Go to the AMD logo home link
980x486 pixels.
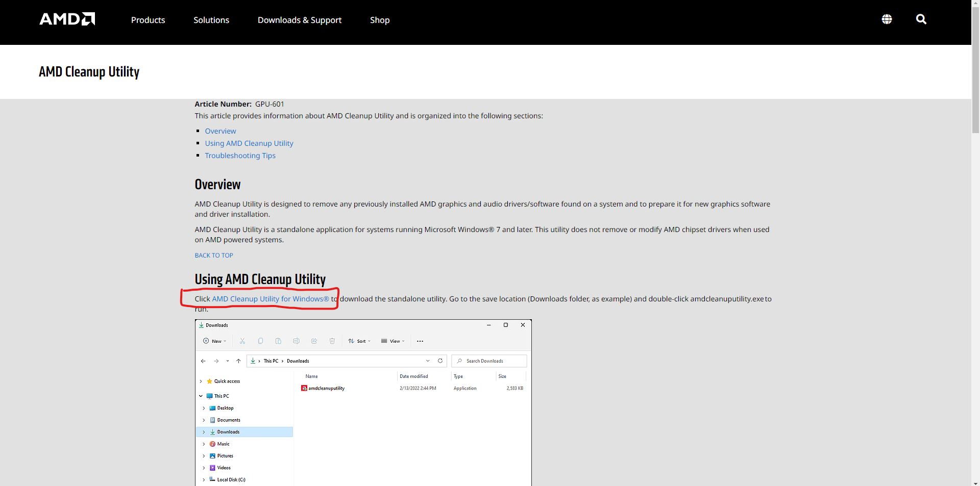[67, 19]
